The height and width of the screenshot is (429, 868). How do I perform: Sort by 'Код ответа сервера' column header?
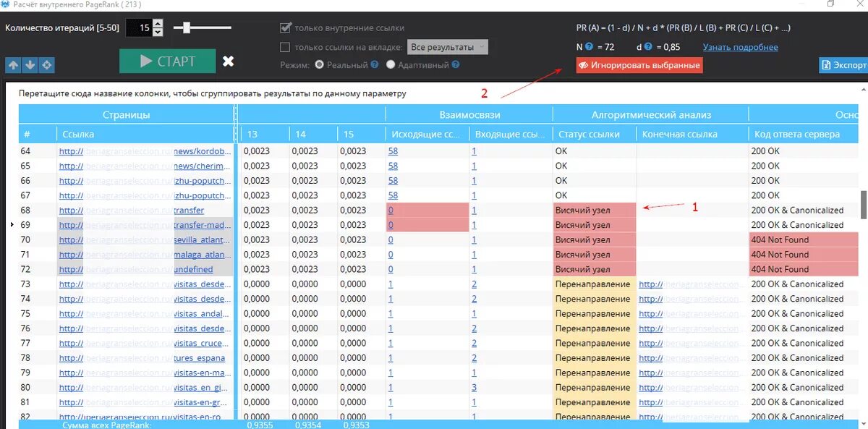[803, 134]
